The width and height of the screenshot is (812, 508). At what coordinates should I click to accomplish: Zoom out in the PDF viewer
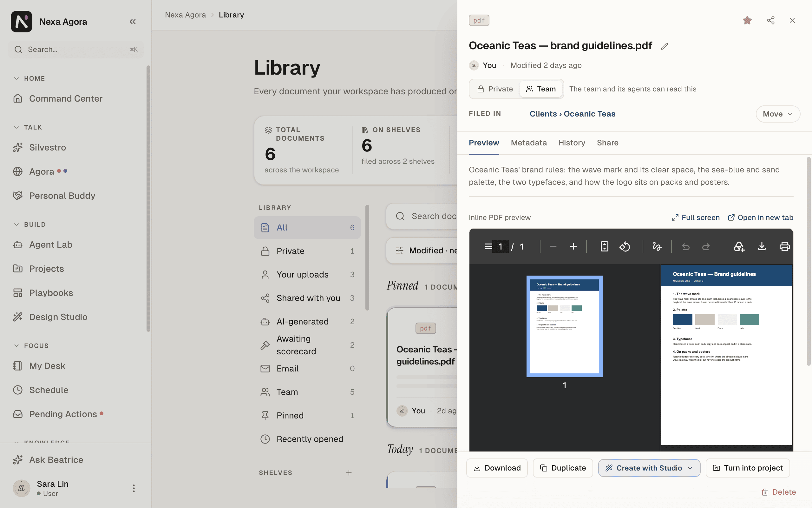pyautogui.click(x=553, y=247)
